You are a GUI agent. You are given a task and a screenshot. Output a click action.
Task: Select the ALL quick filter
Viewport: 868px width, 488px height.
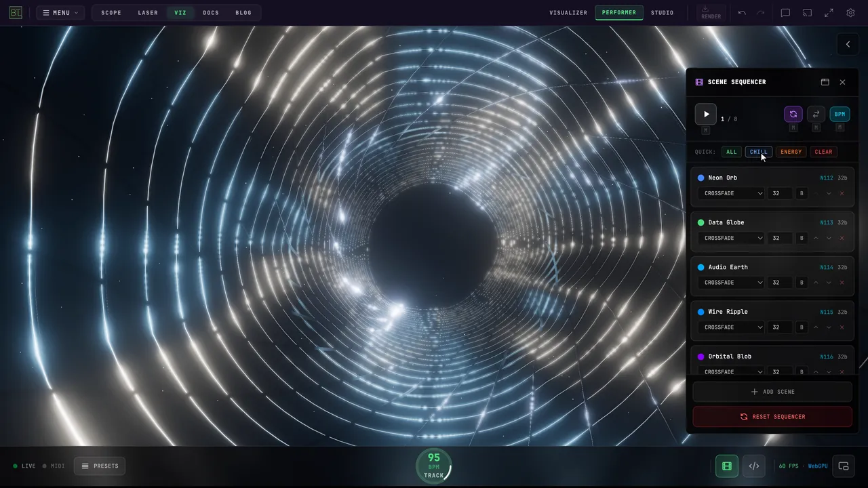click(x=731, y=152)
